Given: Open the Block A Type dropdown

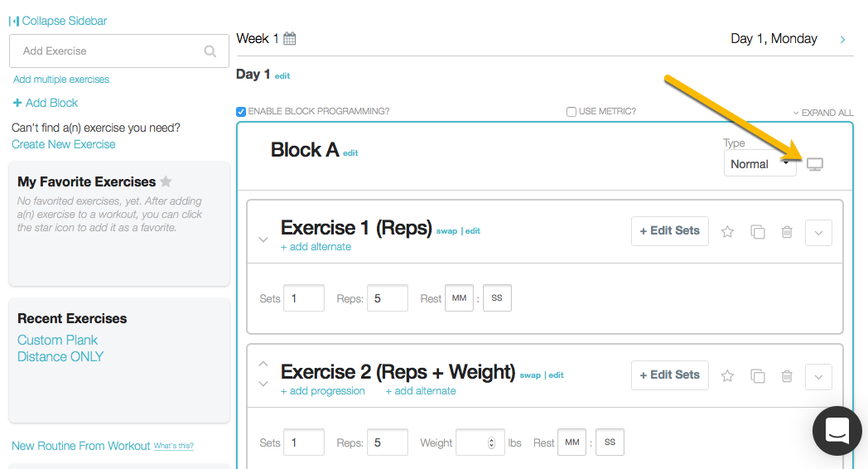Looking at the screenshot, I should [759, 164].
